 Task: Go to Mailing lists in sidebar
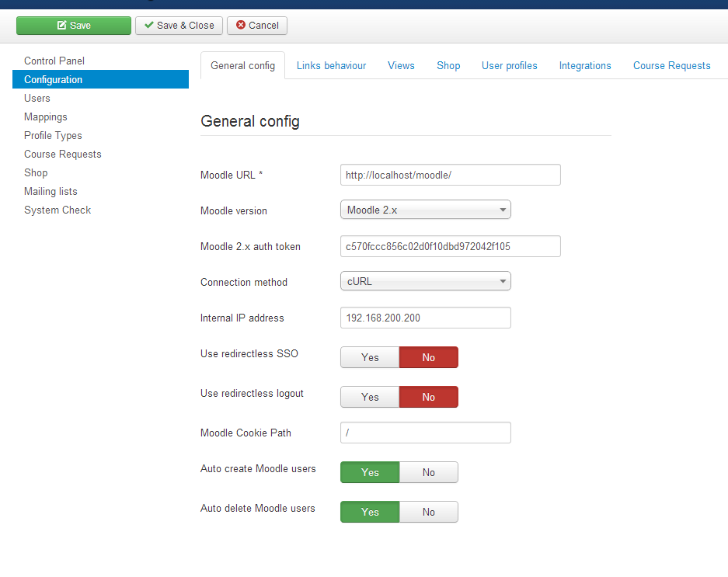(51, 191)
